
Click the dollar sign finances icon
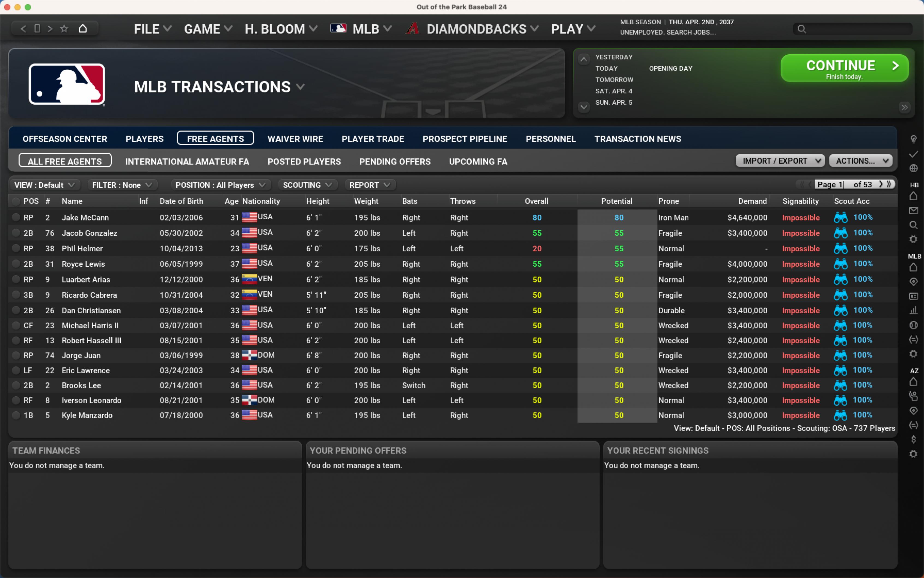coord(913,440)
